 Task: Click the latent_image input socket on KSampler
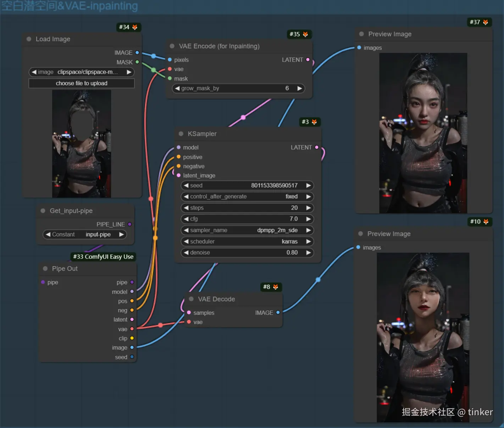[179, 175]
